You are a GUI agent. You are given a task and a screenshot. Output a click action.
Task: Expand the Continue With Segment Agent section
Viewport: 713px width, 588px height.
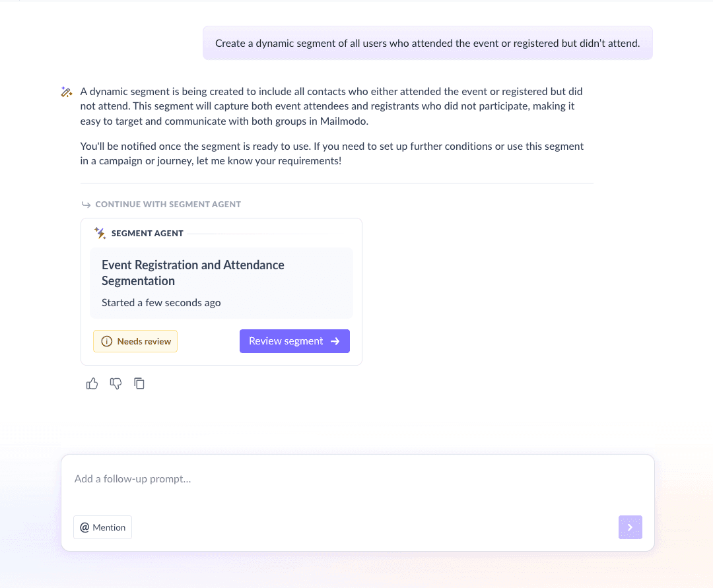tap(161, 204)
